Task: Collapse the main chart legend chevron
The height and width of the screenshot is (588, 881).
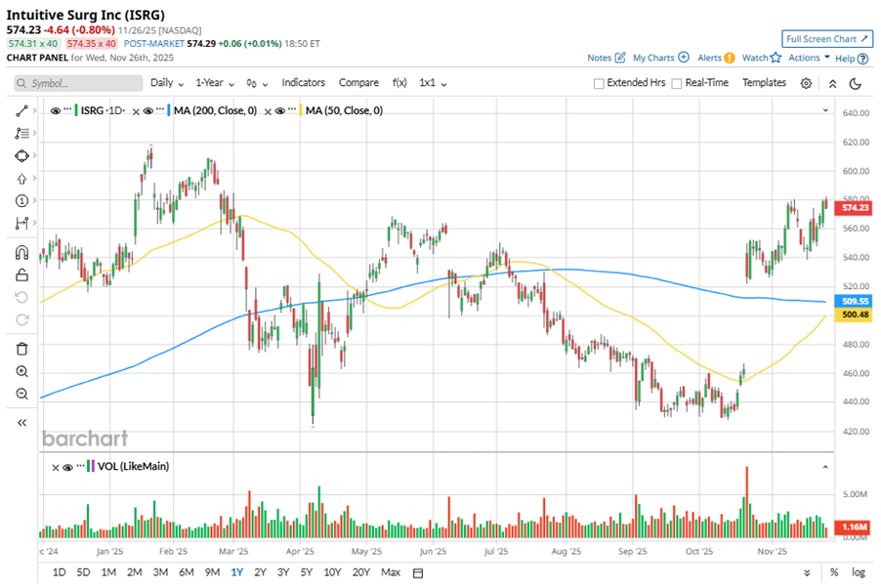Action: [825, 110]
